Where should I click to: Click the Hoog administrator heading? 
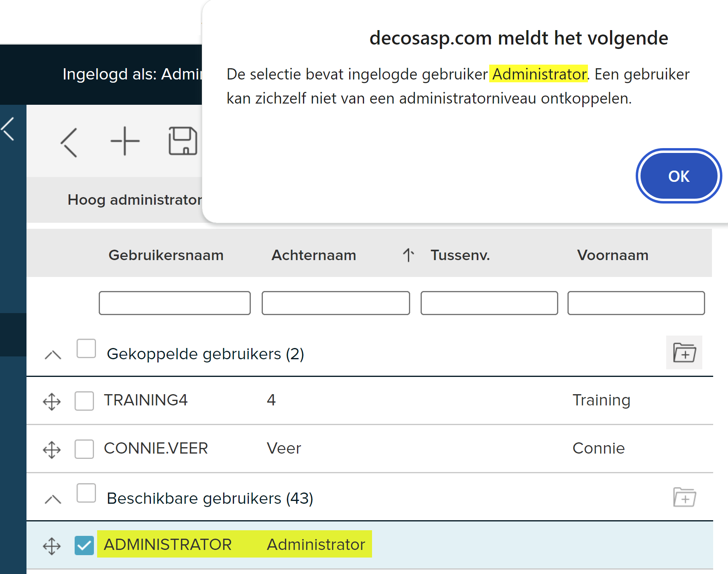135,199
